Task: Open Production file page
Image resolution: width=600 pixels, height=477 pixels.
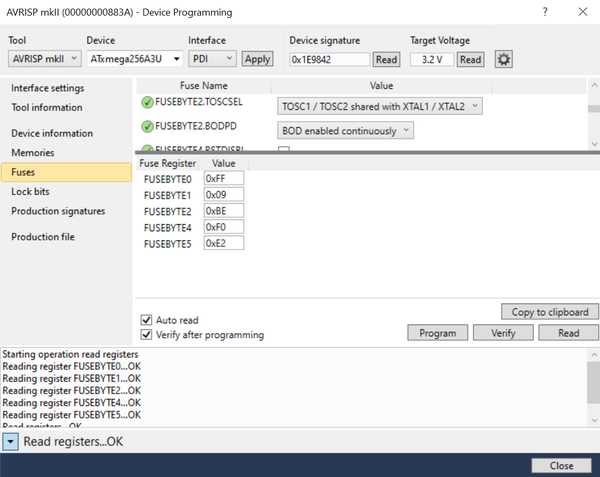Action: 43,237
